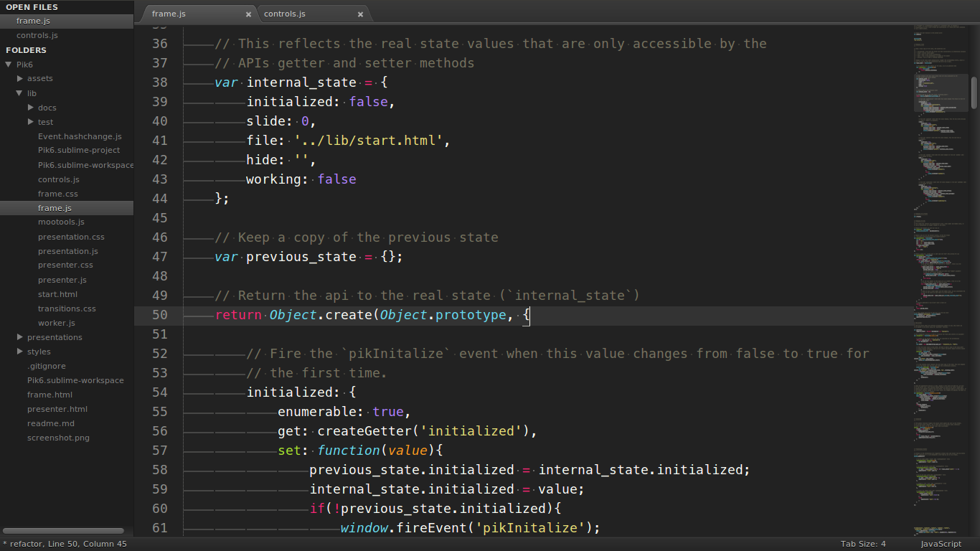Collapse the Pik6 root folder
This screenshot has width=980, height=551.
click(9, 65)
